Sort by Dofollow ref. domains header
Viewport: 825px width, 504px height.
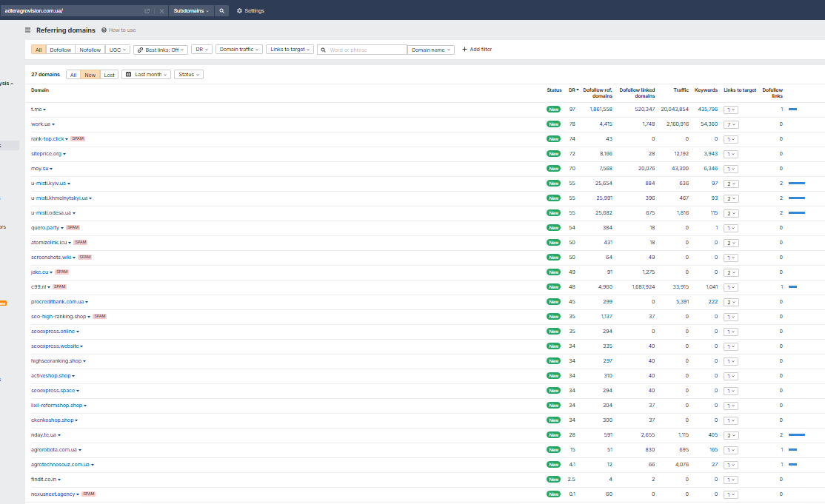coord(597,93)
